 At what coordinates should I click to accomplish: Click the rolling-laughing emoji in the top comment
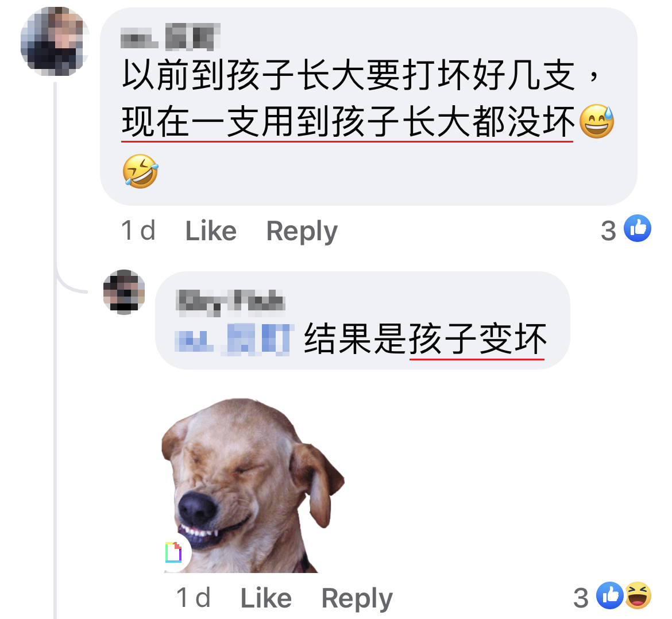141,171
